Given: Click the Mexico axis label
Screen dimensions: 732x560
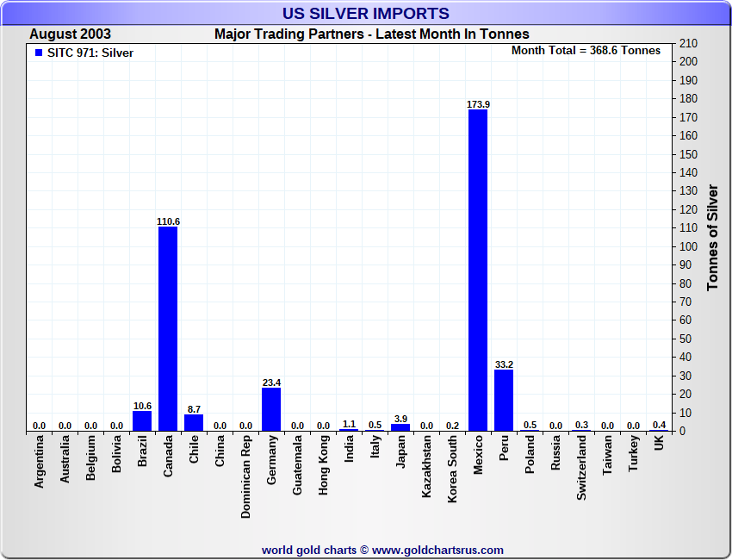Looking at the screenshot, I should pos(478,455).
